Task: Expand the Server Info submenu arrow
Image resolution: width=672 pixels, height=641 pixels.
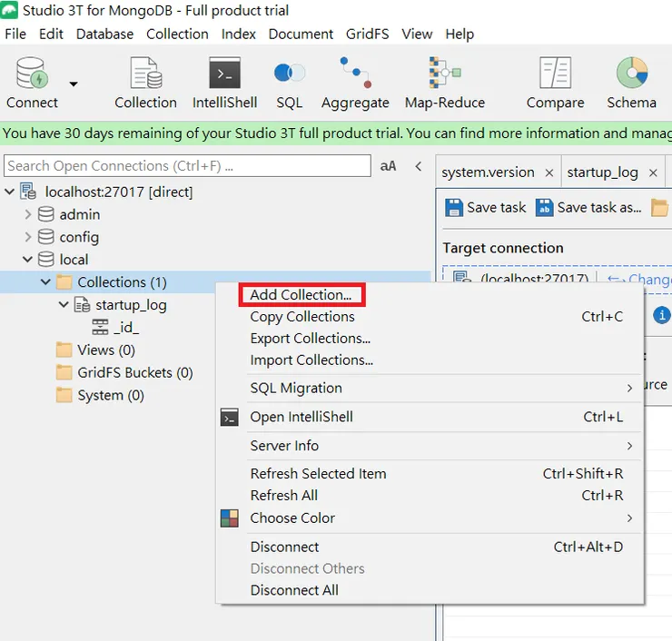Action: 629,446
